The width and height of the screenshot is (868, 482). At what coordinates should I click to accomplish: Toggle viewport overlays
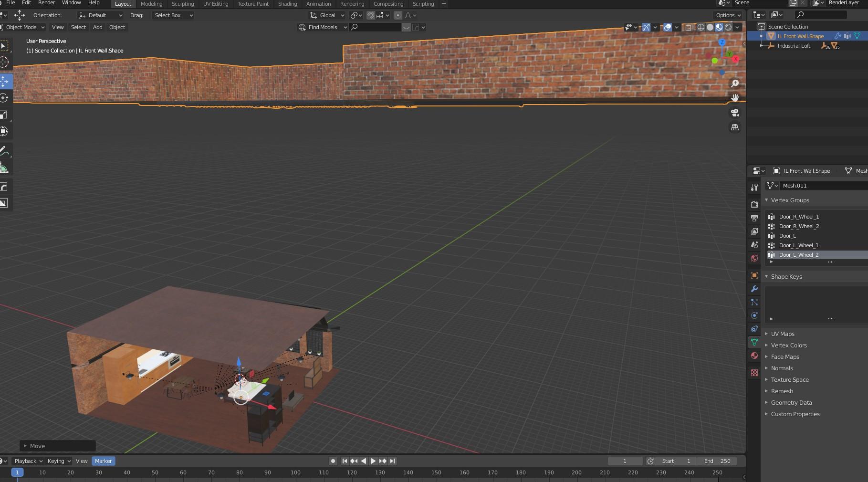point(668,27)
